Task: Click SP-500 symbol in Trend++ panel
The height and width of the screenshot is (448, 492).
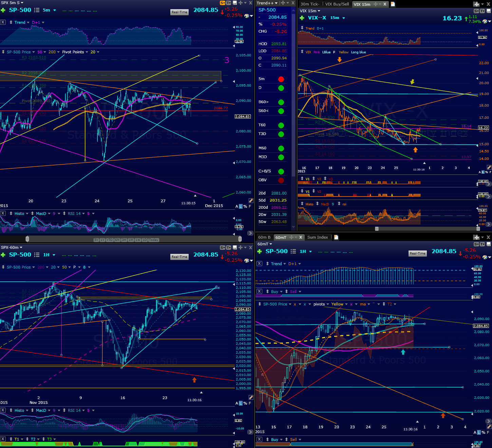Action: (267, 10)
